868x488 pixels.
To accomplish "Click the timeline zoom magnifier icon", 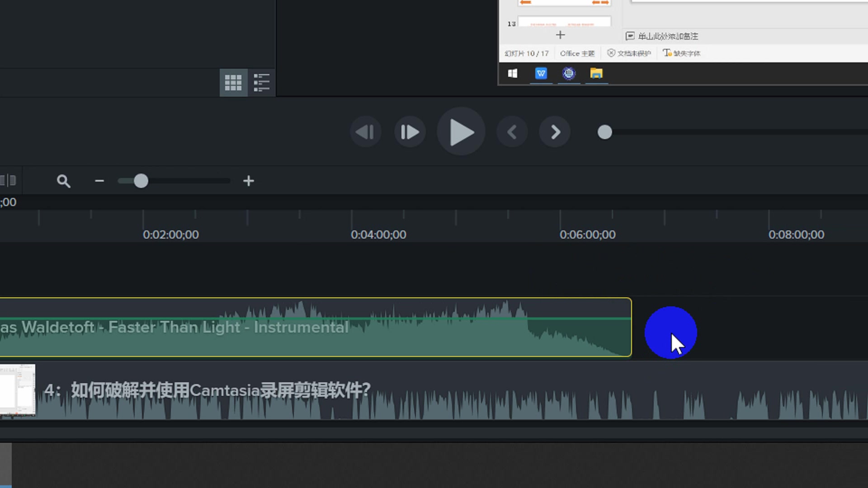I will 63,181.
